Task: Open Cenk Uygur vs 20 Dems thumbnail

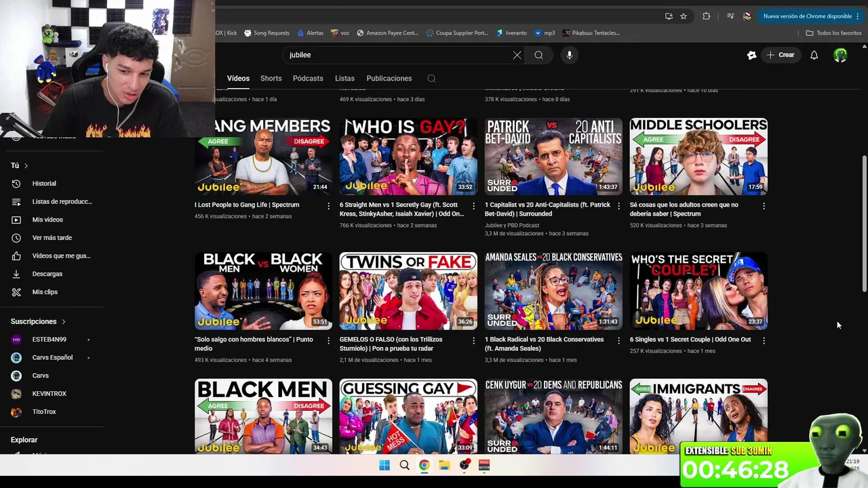Action: tap(553, 416)
